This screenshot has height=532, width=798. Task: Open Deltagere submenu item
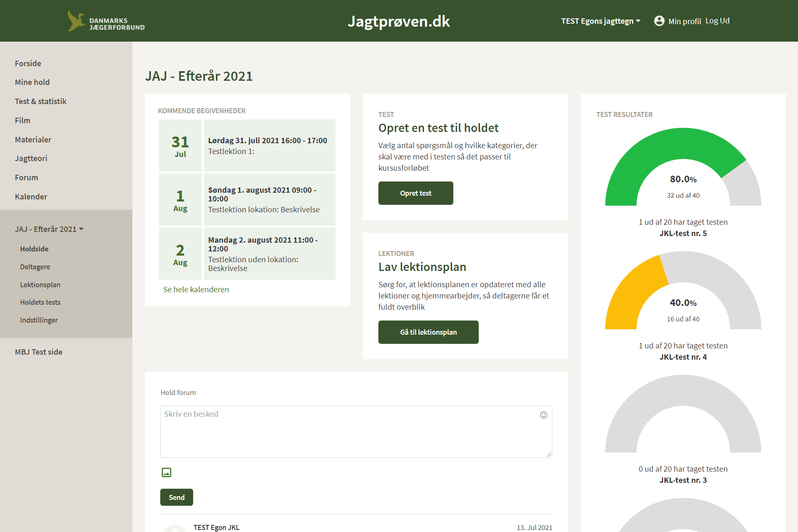[35, 267]
